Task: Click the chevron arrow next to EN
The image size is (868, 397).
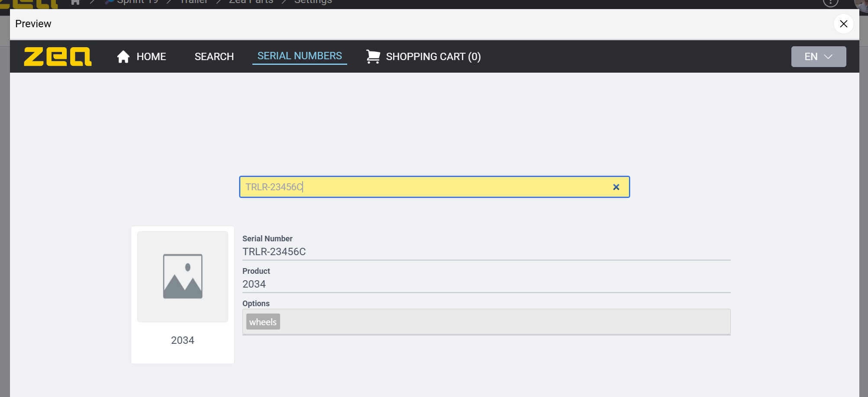Action: tap(828, 57)
